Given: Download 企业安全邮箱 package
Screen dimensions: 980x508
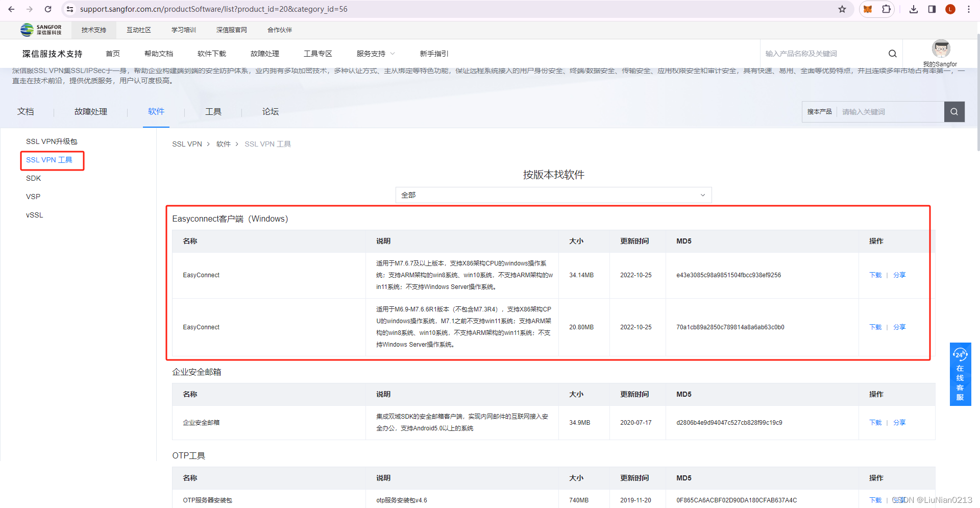Looking at the screenshot, I should tap(875, 423).
